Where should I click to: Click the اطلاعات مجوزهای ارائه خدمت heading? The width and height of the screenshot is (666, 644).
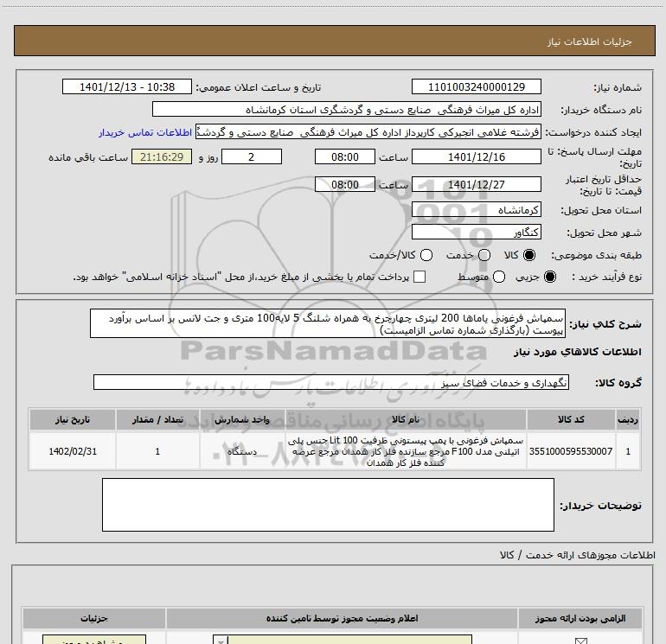point(578,555)
